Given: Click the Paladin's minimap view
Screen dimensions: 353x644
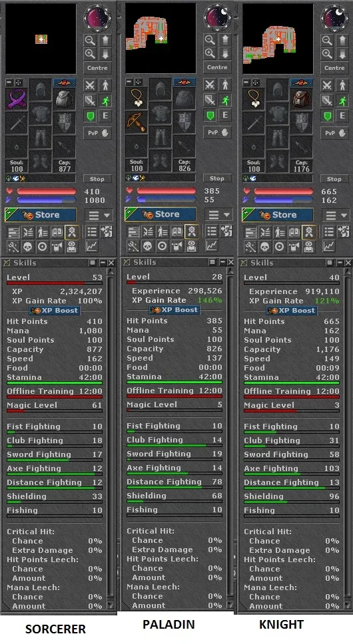Looking at the screenshot, I should pyautogui.click(x=161, y=38).
